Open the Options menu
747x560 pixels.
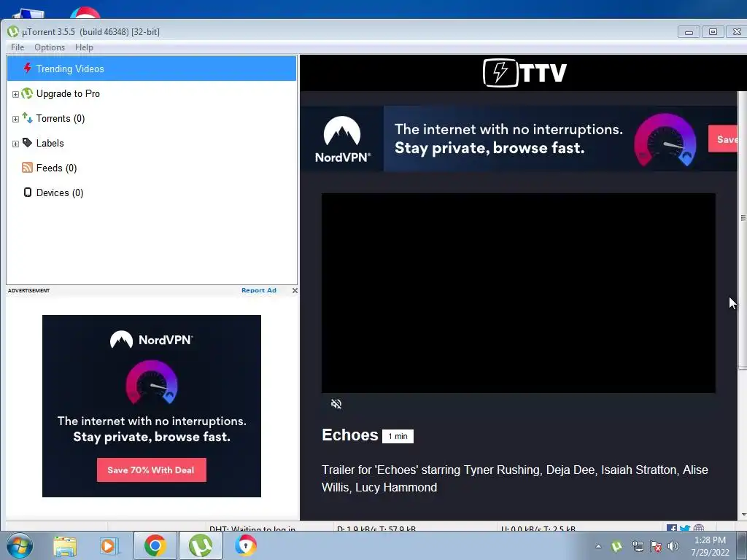[50, 47]
